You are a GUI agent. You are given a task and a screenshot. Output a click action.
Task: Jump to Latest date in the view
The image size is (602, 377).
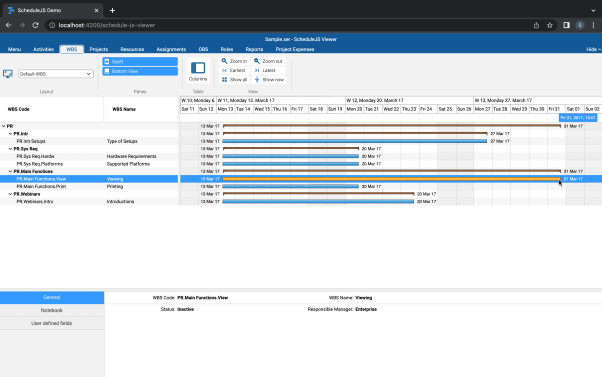pyautogui.click(x=268, y=70)
